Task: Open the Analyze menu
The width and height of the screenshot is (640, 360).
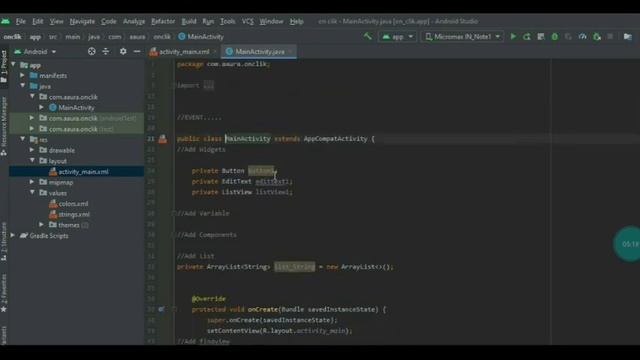Action: (x=134, y=21)
